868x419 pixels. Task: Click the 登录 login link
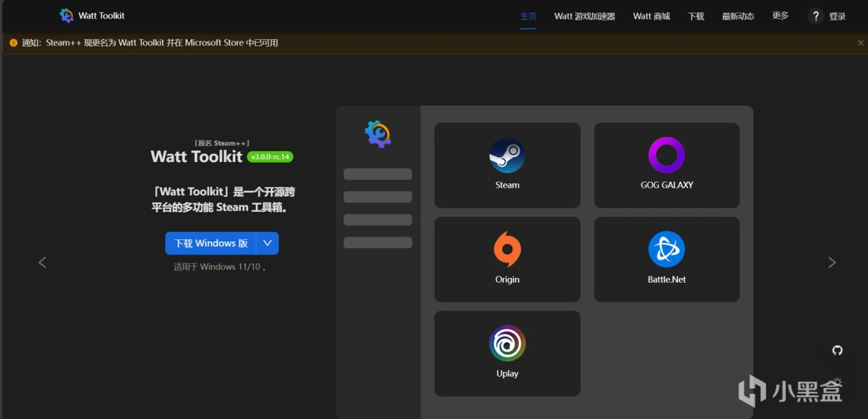pos(837,16)
